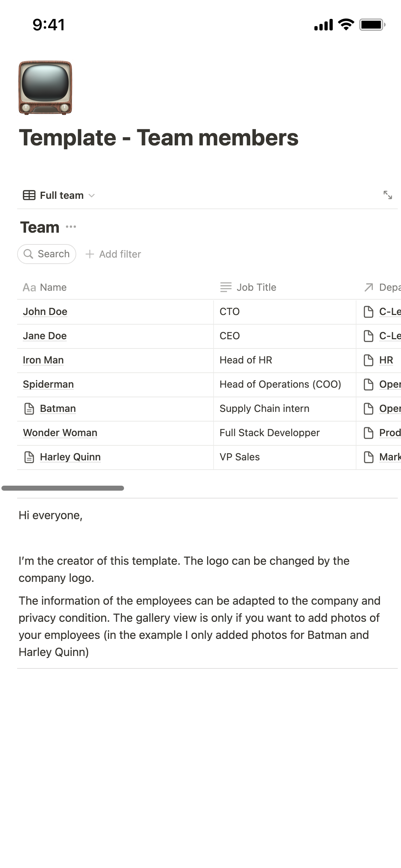Open the John Doe page link
This screenshot has height=868, width=401.
pyautogui.click(x=45, y=312)
